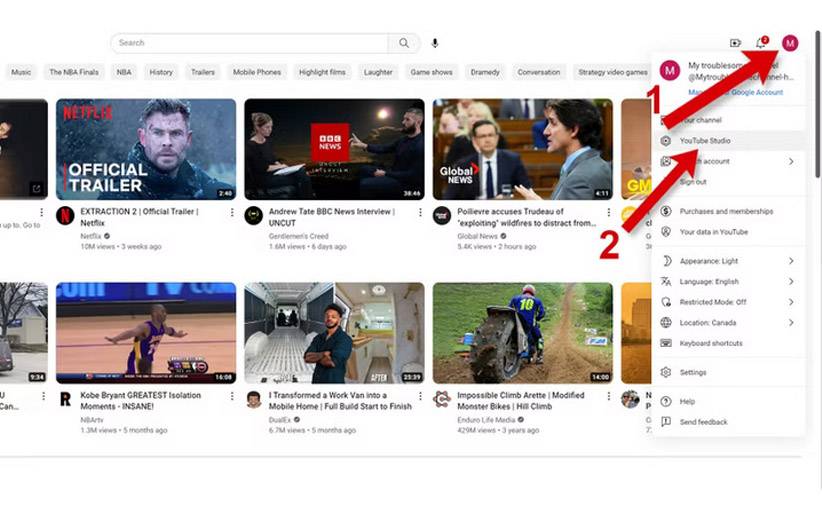Screen dimensions: 822x522
Task: Open the Netflix channel avatar
Action: tap(66, 215)
